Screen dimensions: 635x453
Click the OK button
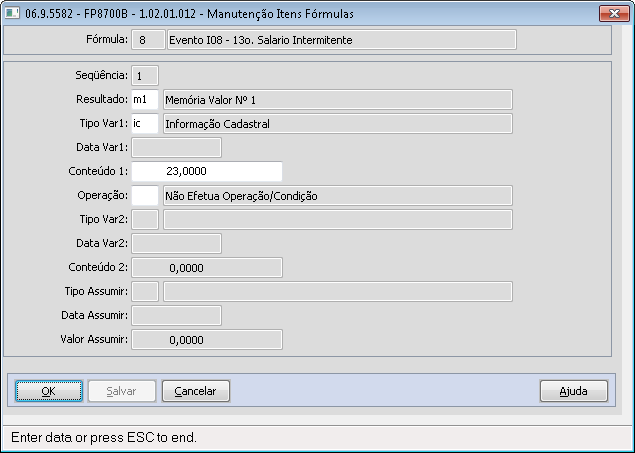(x=49, y=391)
